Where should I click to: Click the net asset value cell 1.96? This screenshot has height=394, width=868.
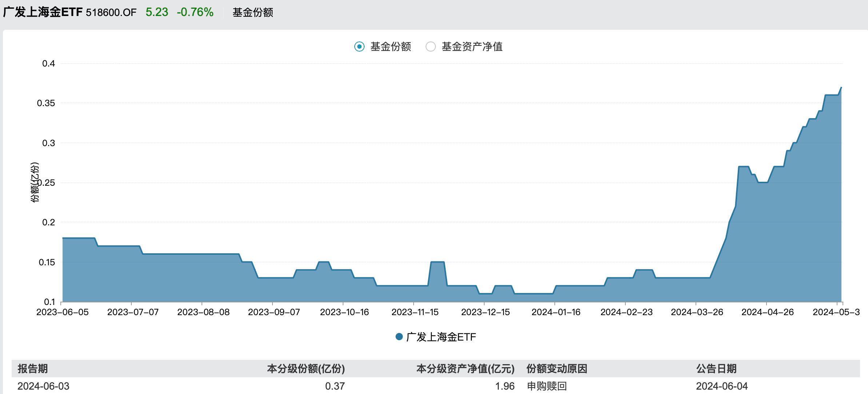(x=505, y=386)
